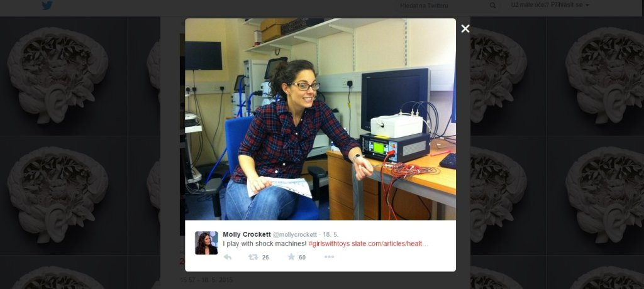Click the '15:57 - 18. 5. 2015' timestamp
The width and height of the screenshot is (644, 289).
point(206,280)
